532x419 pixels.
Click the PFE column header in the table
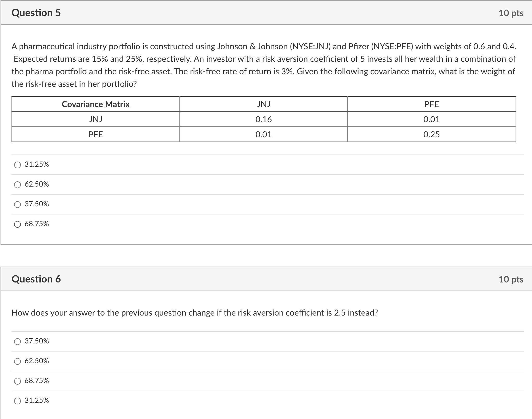(432, 104)
